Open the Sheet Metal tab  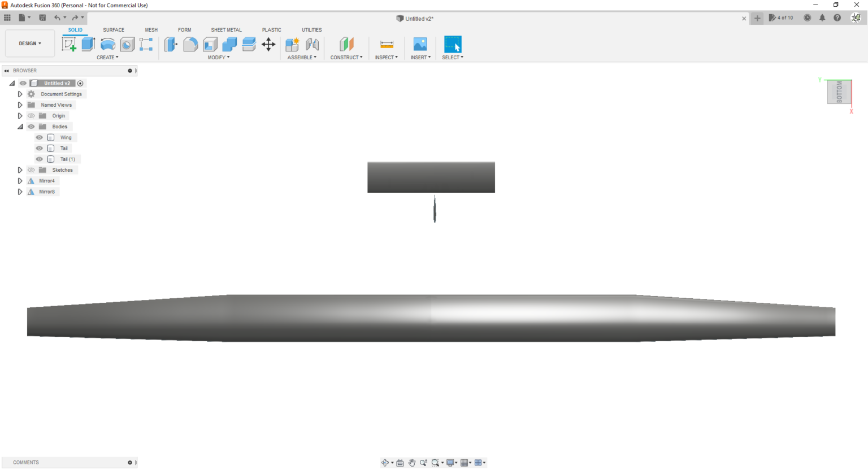coord(226,29)
